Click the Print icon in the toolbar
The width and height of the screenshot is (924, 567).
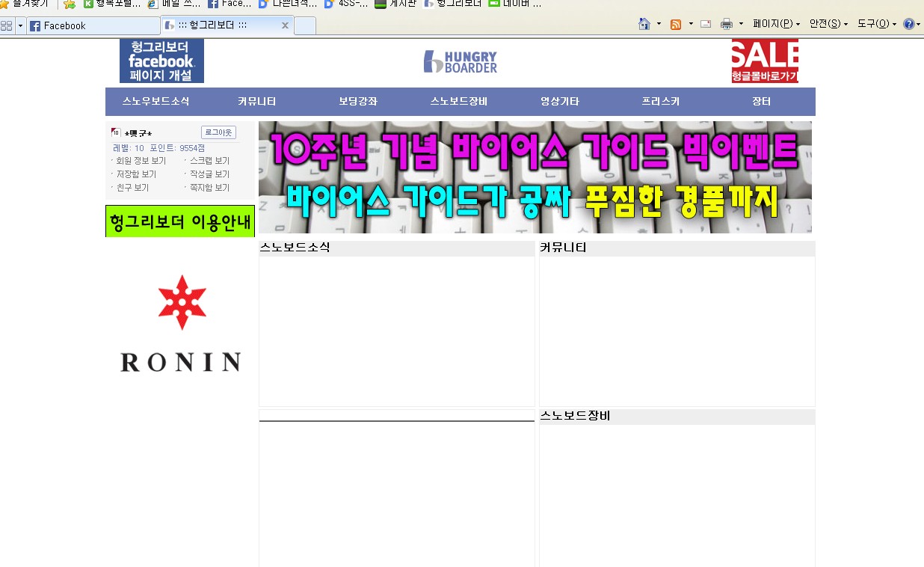tap(727, 24)
